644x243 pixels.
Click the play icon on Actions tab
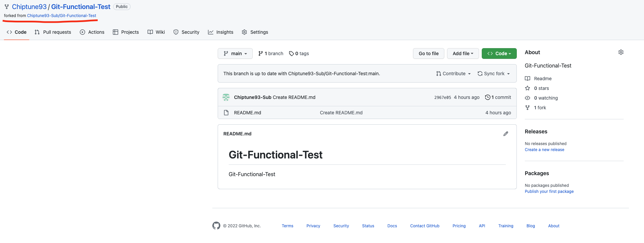coord(82,32)
